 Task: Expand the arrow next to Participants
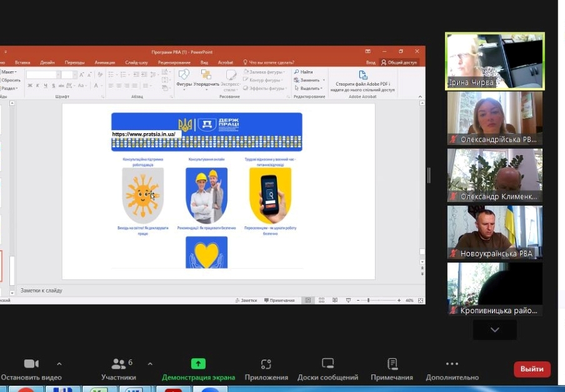click(150, 363)
